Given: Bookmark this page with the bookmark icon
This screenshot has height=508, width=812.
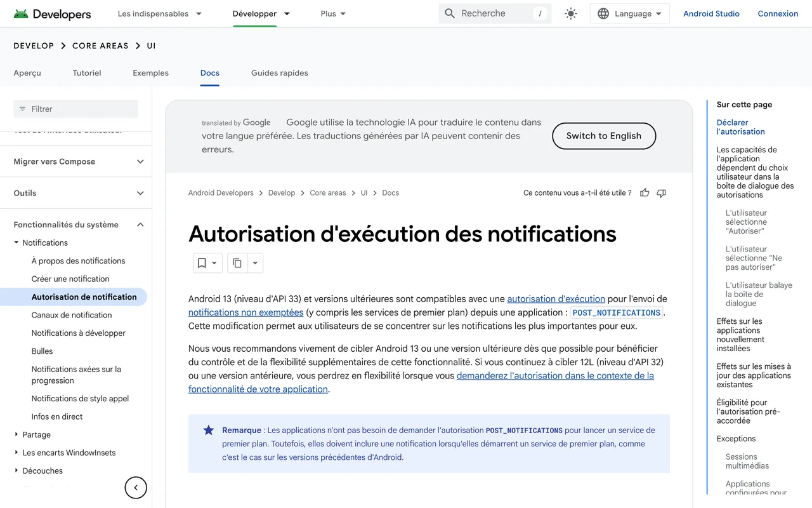Looking at the screenshot, I should click(202, 263).
